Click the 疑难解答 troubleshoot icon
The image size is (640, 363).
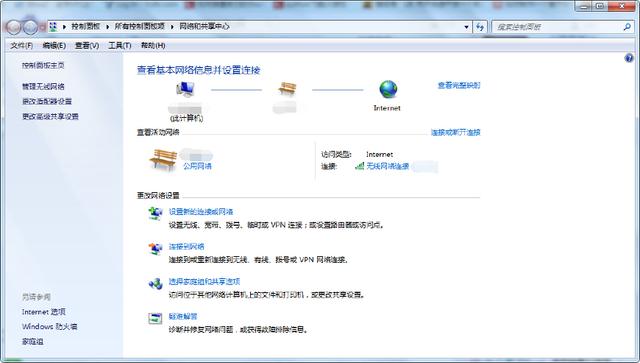[155, 318]
